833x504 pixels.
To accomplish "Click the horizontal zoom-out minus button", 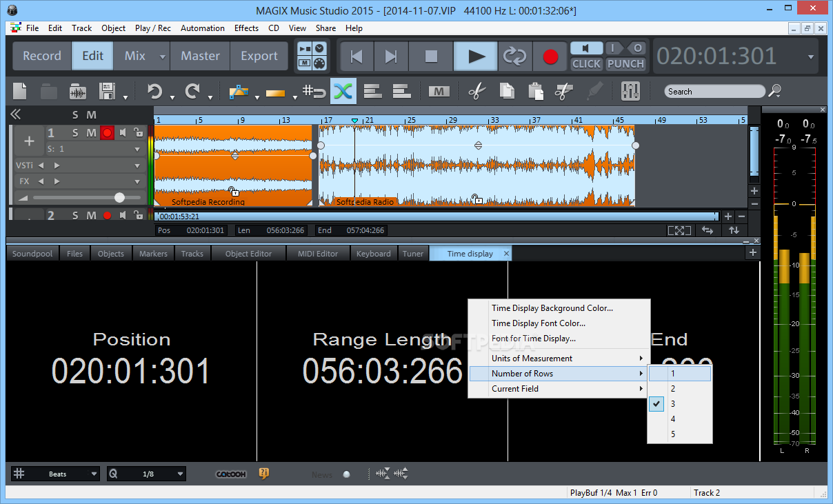I will 740,216.
